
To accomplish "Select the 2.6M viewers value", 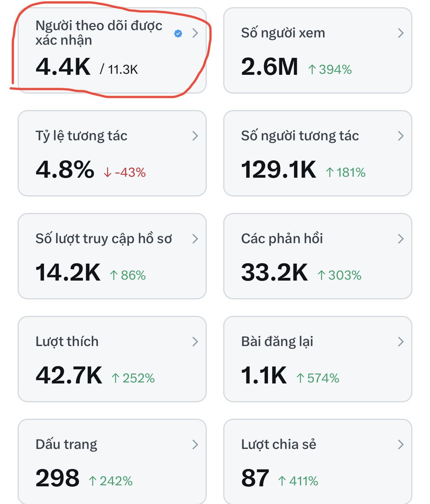I will (270, 67).
